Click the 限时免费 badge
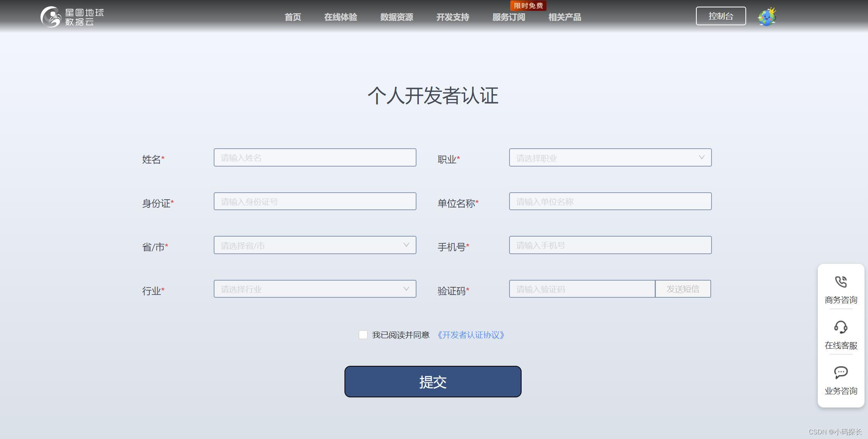868x439 pixels. click(x=528, y=5)
